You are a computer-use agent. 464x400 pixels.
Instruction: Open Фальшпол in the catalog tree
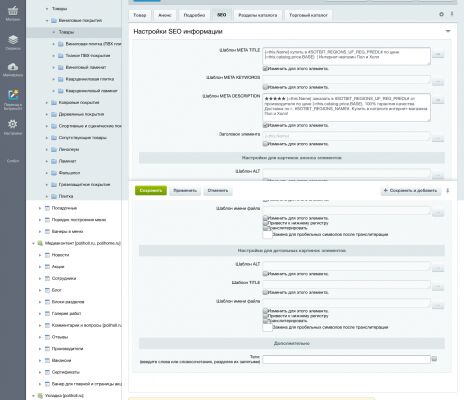69,173
